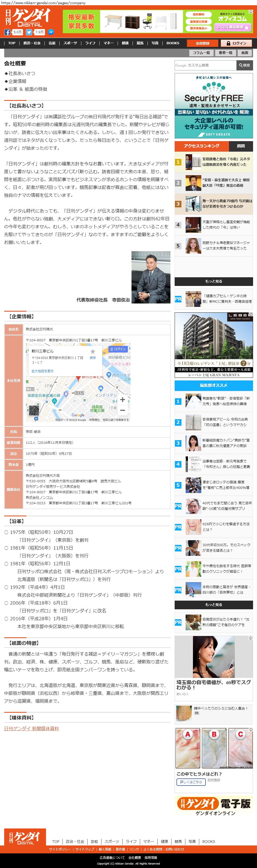Click the 会員登録 button
Screen dimensions: 257x868
click(x=203, y=43)
